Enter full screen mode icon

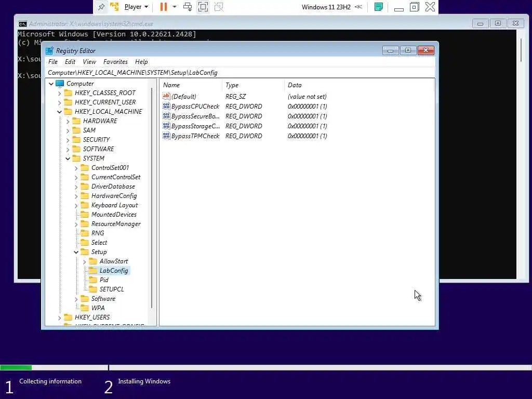(203, 7)
